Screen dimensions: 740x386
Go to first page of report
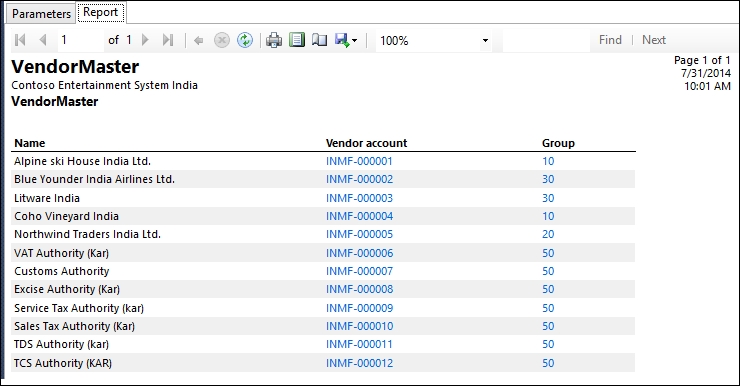[x=20, y=40]
